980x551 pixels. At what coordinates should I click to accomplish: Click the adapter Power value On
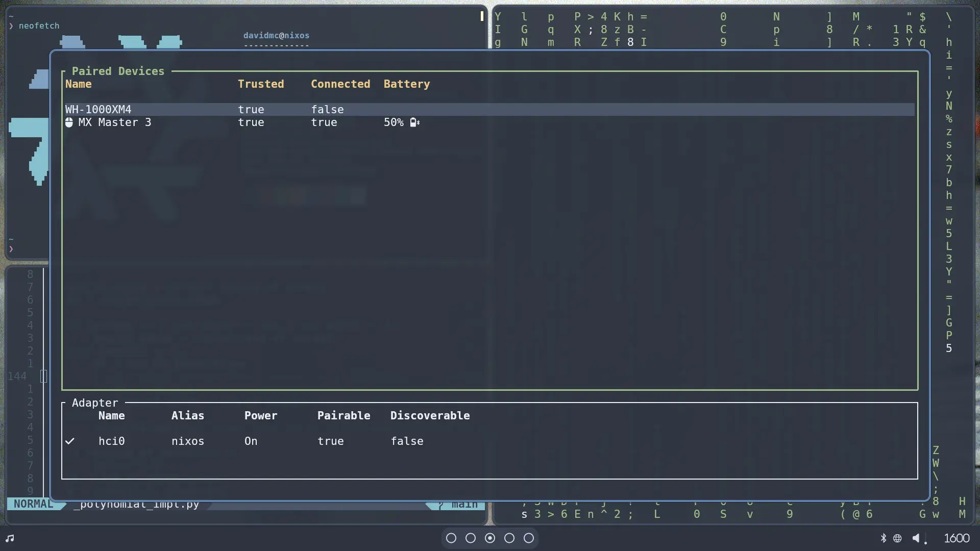click(x=251, y=441)
